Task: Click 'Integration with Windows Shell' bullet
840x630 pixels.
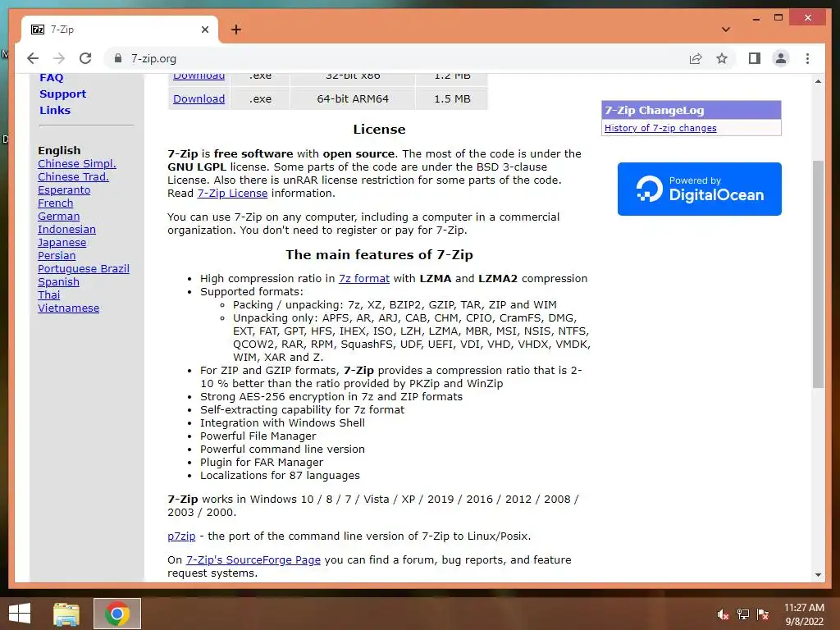Action: point(282,422)
